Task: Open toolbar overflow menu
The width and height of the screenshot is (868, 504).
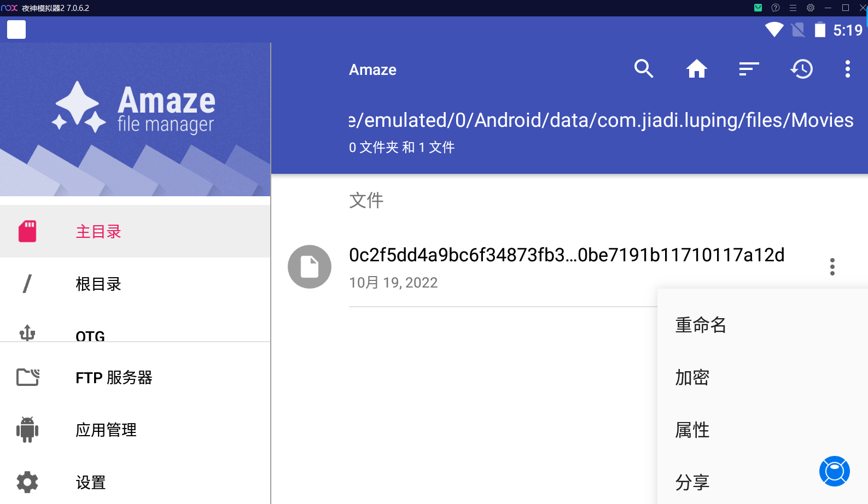Action: 847,69
